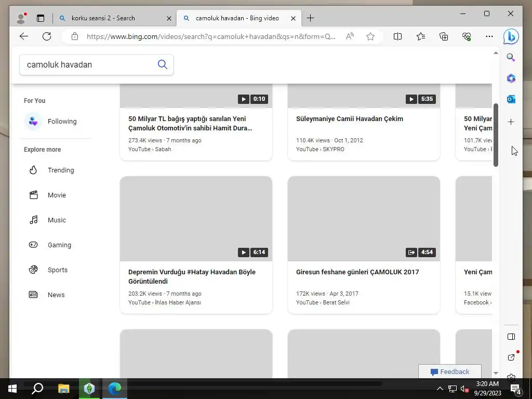
Task: Add this page to favorites with the star
Action: pos(370,36)
